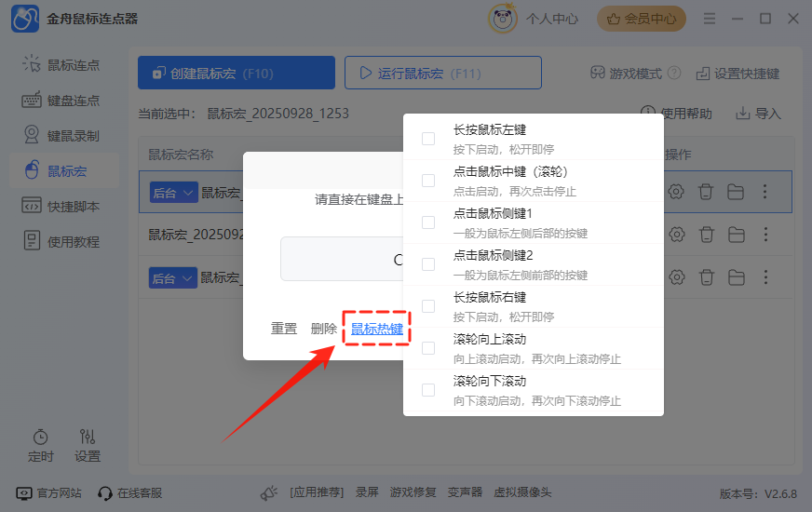The image size is (812, 512).
Task: Click the 使用教程 document icon
Action: pos(32,240)
